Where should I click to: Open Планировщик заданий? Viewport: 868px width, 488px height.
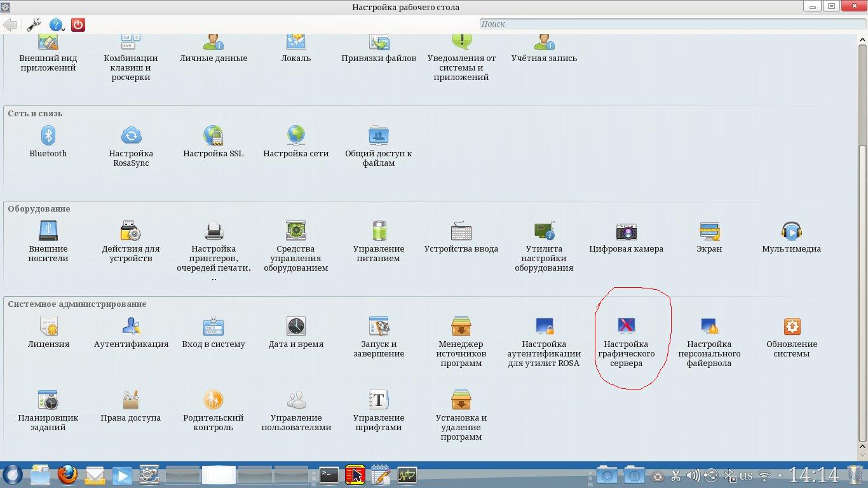[x=48, y=410]
